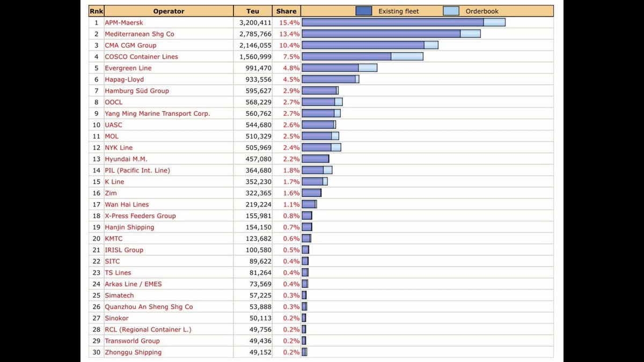
Task: Click the OOCL operator link
Action: pos(114,102)
